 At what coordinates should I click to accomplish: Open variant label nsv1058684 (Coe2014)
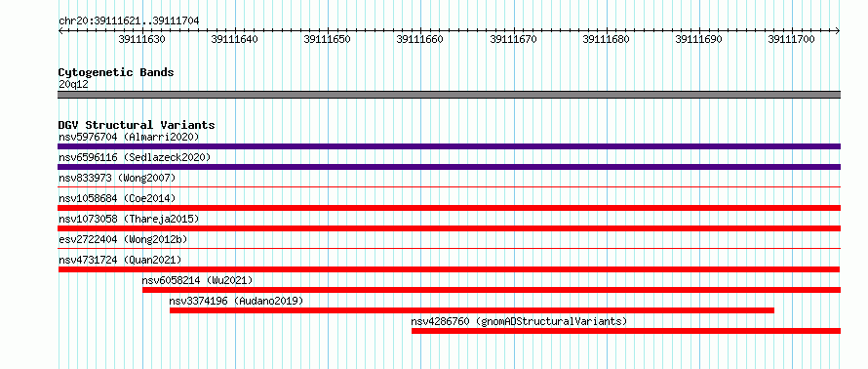click(x=117, y=198)
